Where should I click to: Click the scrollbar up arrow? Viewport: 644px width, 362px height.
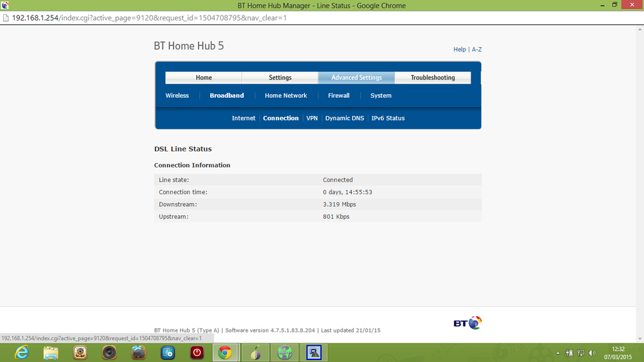click(x=640, y=29)
